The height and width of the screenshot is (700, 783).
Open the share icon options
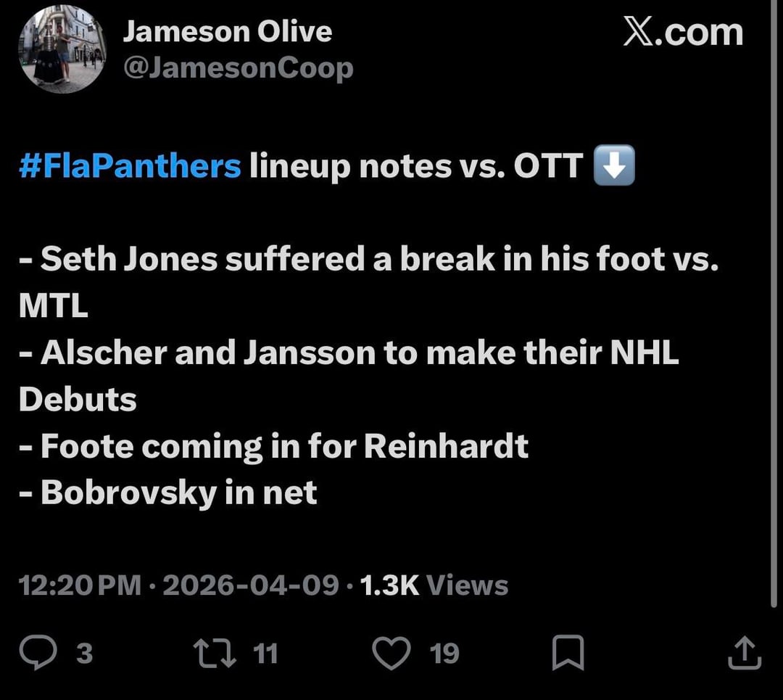tap(745, 653)
